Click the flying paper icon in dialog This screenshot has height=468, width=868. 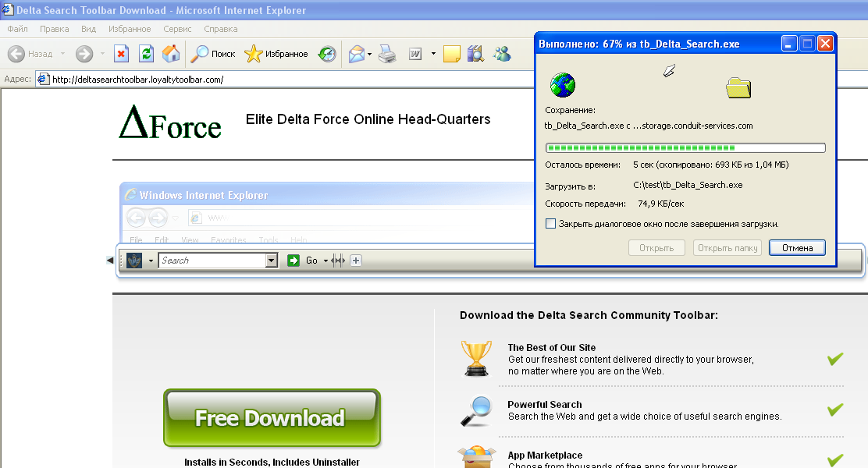pos(669,70)
